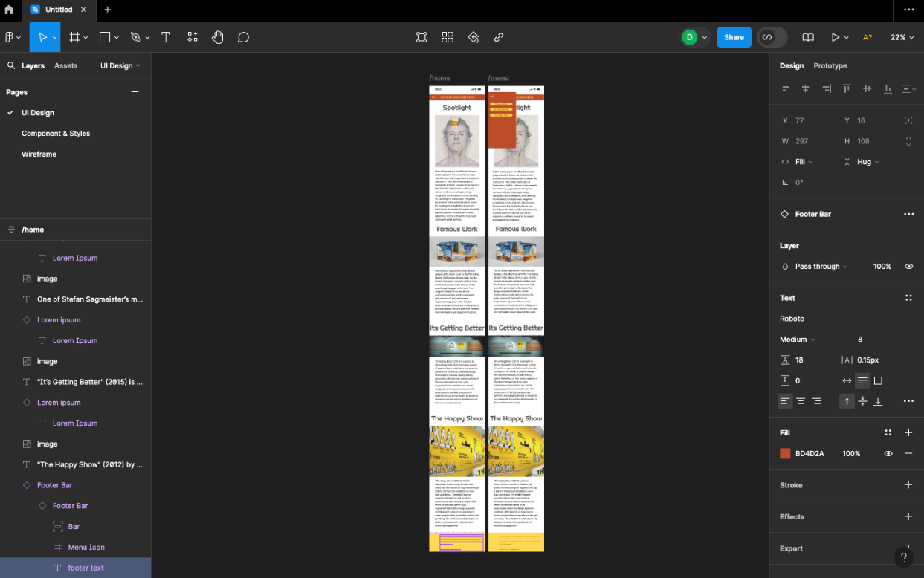Select the Pen tool
924x578 pixels.
[135, 37]
